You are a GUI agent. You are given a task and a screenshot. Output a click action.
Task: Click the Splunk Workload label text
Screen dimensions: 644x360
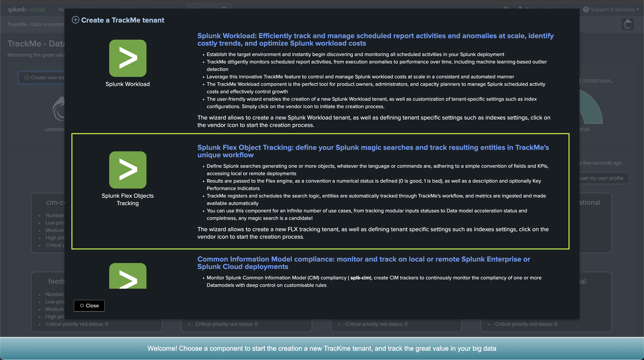pos(127,84)
